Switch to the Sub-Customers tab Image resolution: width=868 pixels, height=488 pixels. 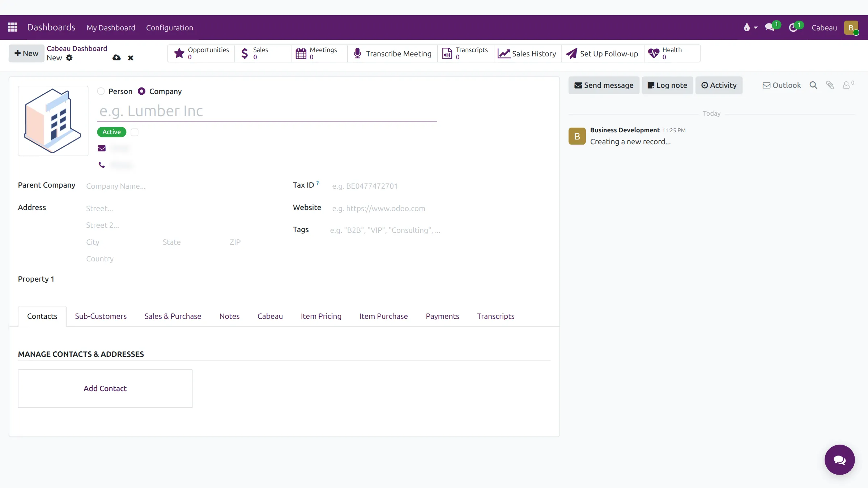(101, 316)
